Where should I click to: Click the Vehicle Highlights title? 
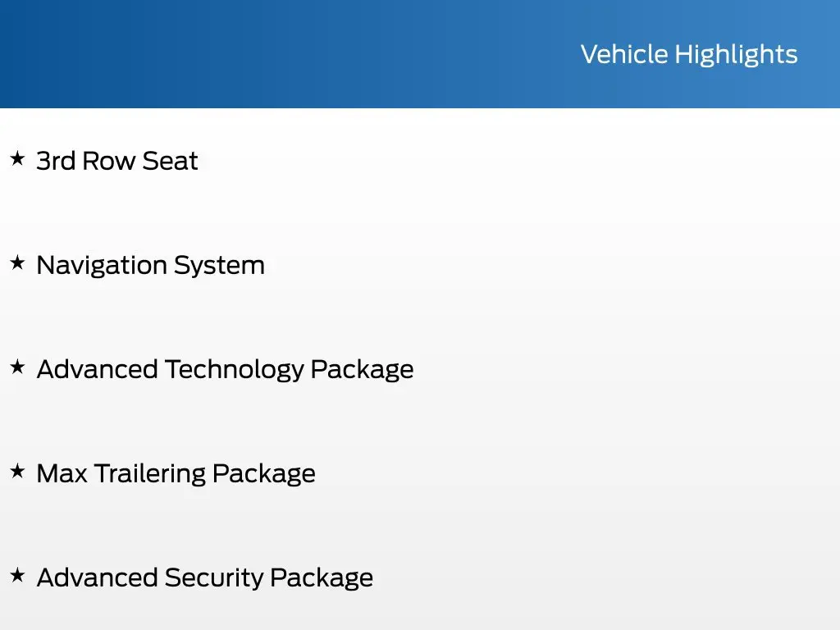click(x=689, y=55)
